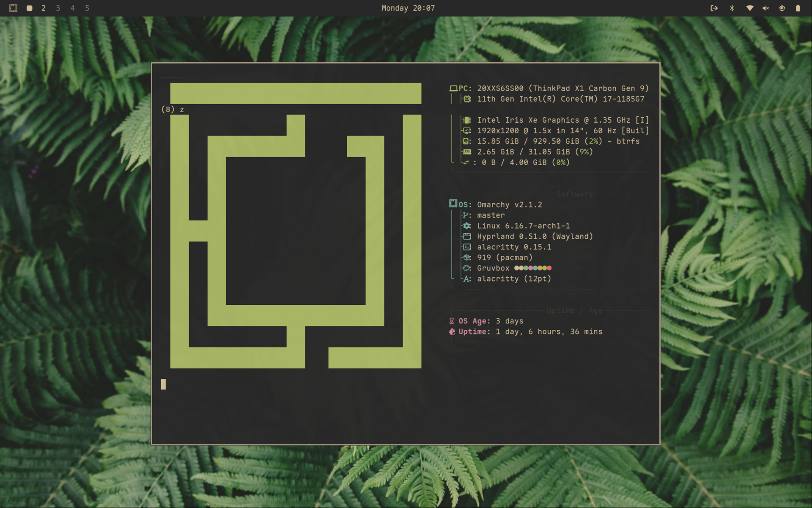Click the Omarchy menu icon in the top bar

coord(13,8)
